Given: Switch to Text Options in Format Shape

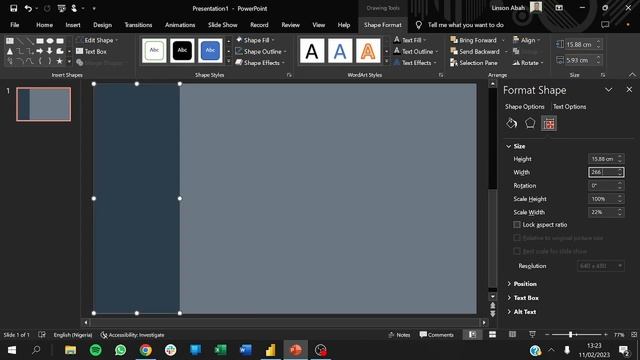Looking at the screenshot, I should point(569,107).
